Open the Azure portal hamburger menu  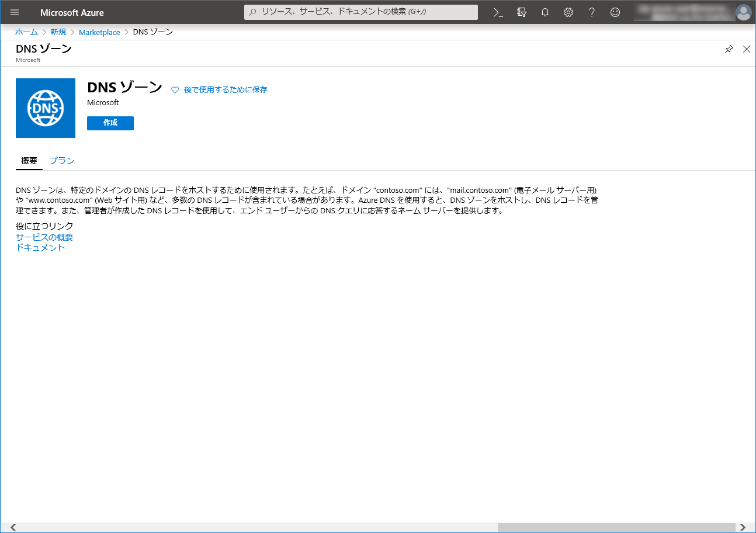click(15, 12)
